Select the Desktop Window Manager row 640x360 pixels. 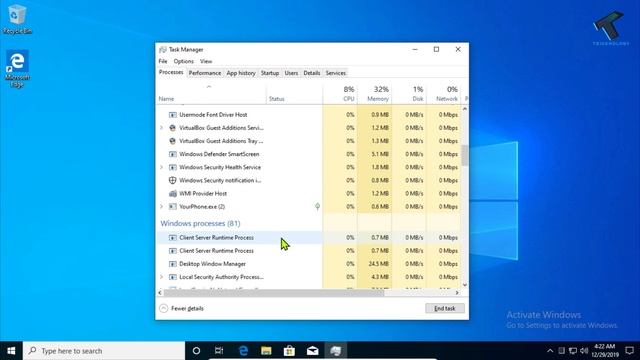pyautogui.click(x=309, y=264)
